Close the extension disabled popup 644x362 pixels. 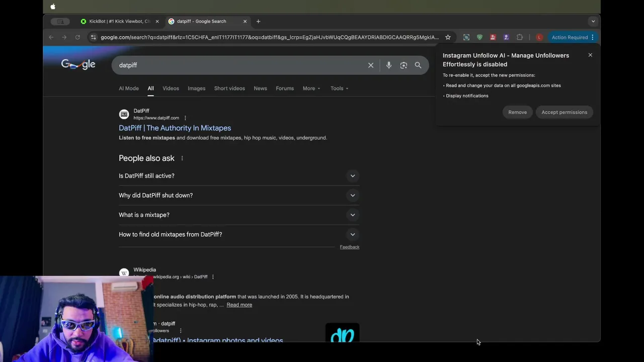pyautogui.click(x=590, y=55)
